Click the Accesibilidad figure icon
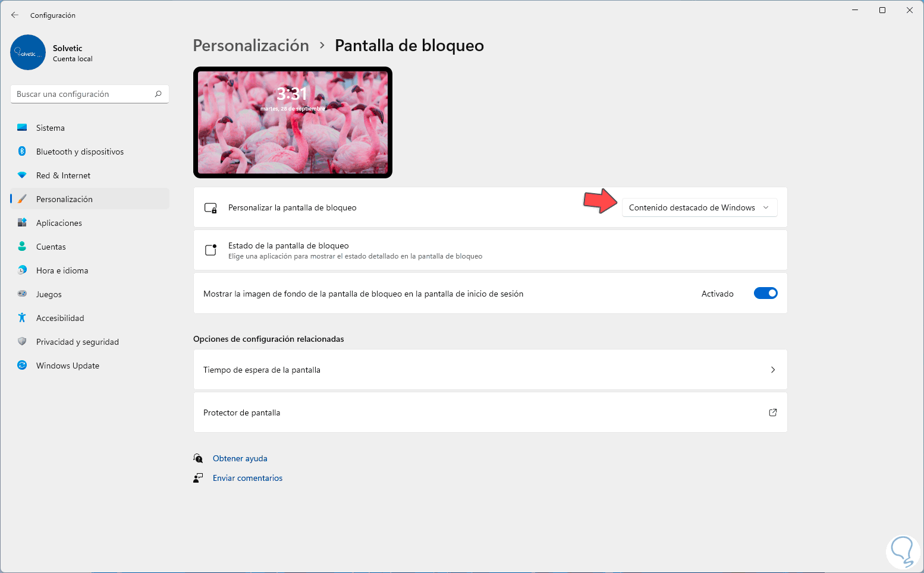The image size is (924, 573). pos(22,318)
